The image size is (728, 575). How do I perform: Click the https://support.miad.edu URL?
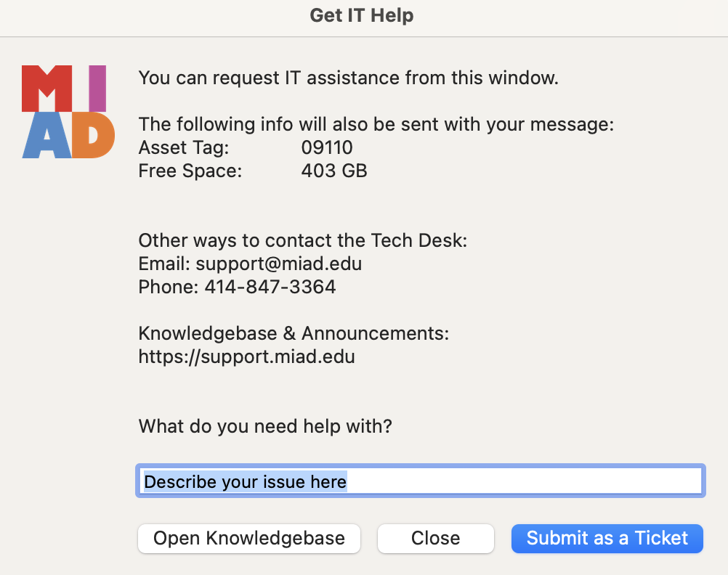pos(246,356)
